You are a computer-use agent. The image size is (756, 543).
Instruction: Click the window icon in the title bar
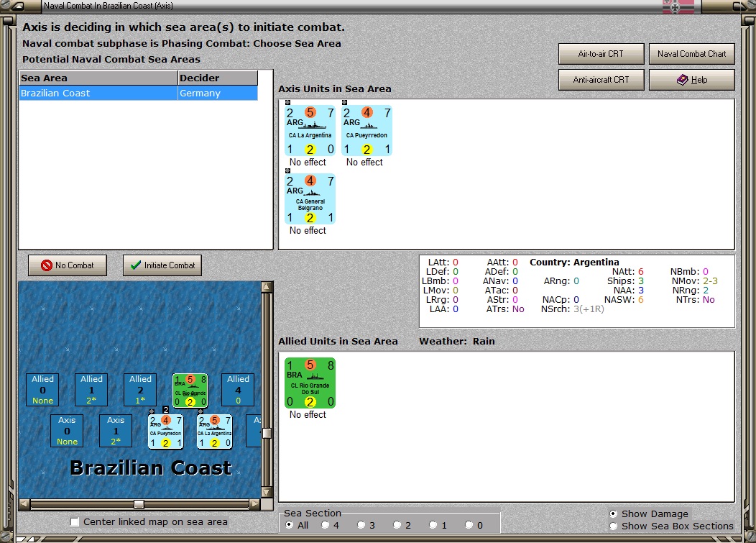tap(17, 6)
